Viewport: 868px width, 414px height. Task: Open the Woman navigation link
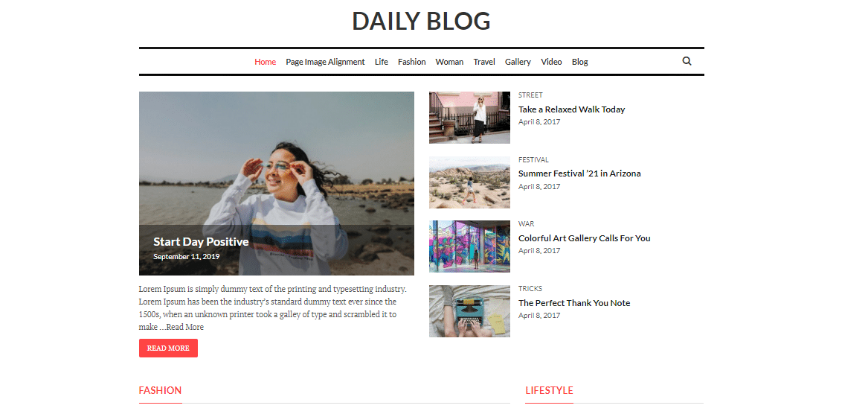[449, 62]
